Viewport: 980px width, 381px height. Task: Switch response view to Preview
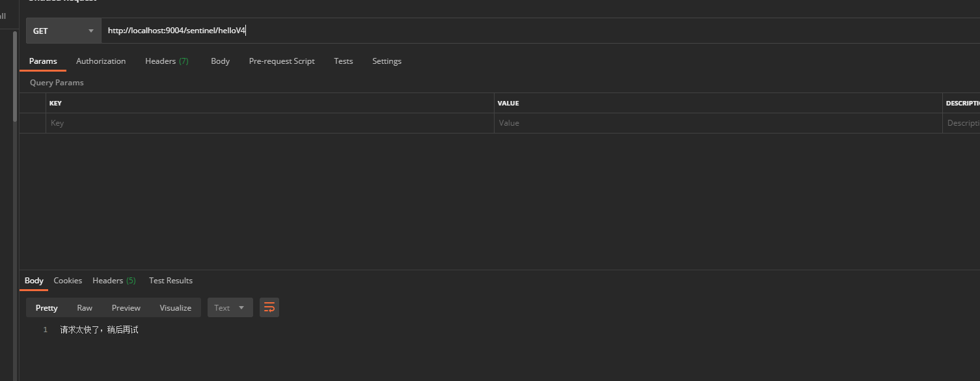[126, 308]
